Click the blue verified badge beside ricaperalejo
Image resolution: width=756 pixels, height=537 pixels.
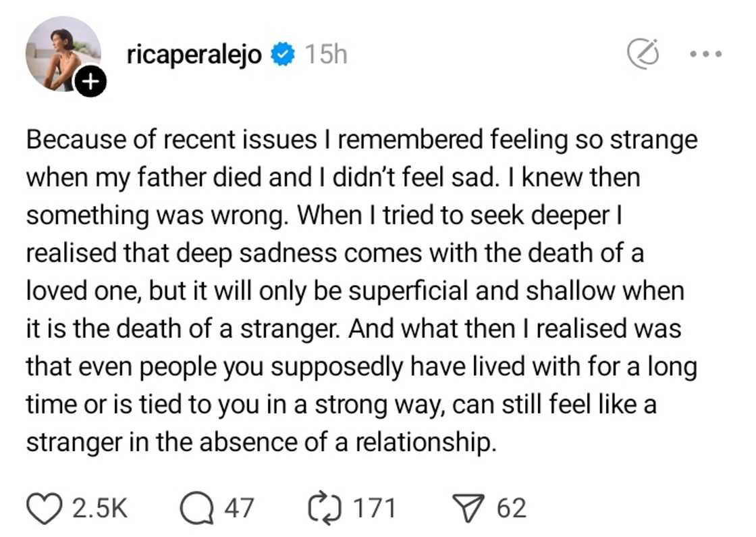coord(283,55)
